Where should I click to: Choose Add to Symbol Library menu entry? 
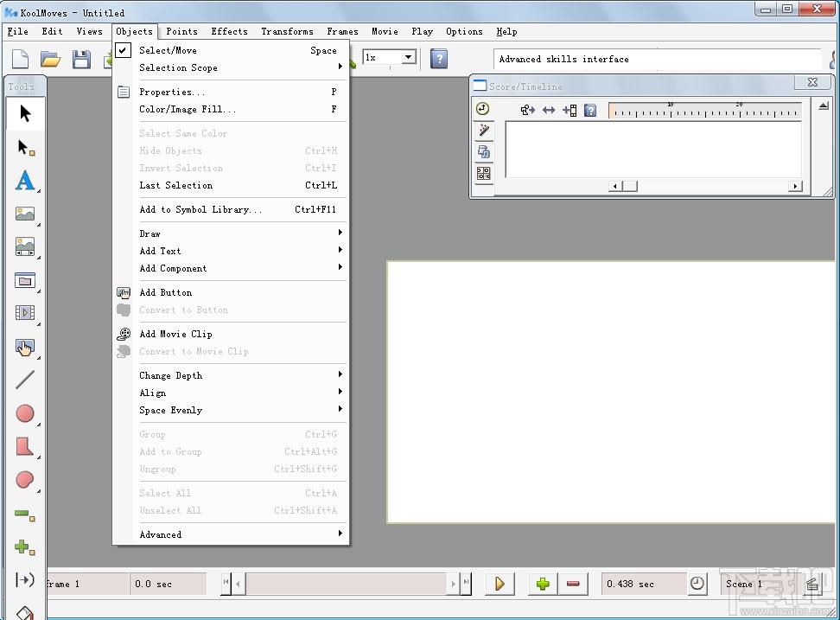coord(200,209)
